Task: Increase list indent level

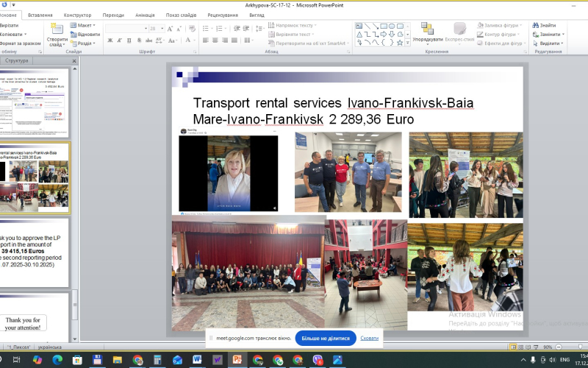Action: tap(246, 29)
